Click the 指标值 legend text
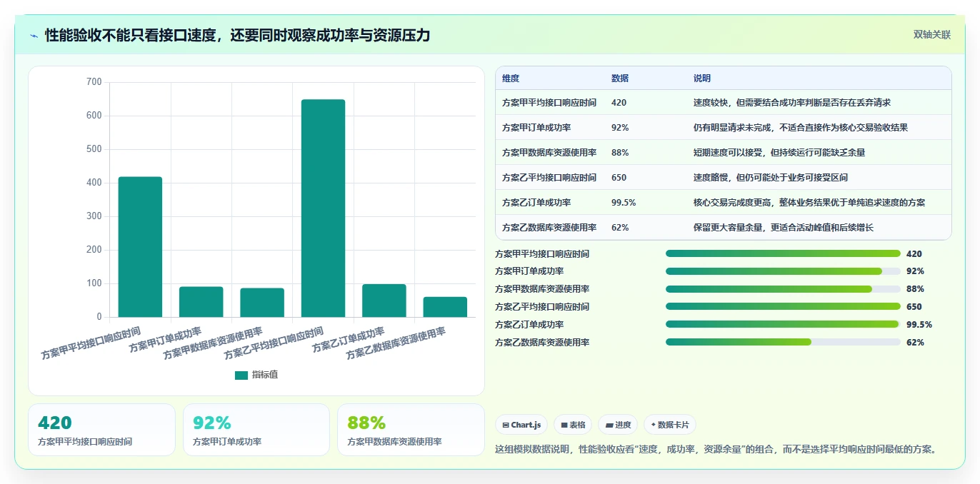Screen dimensions: 980x484 tap(265, 375)
